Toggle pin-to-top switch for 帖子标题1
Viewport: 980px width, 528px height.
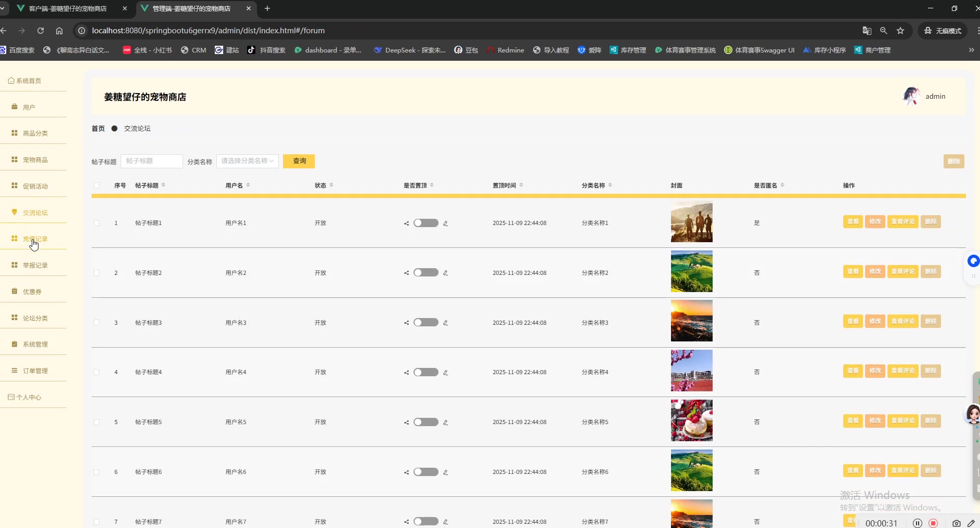pos(425,223)
